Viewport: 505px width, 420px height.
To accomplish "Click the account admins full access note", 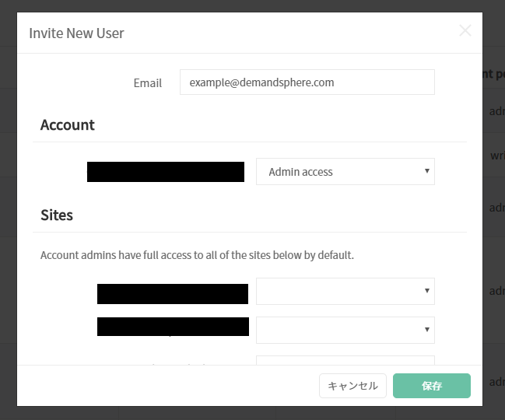I will click(197, 255).
